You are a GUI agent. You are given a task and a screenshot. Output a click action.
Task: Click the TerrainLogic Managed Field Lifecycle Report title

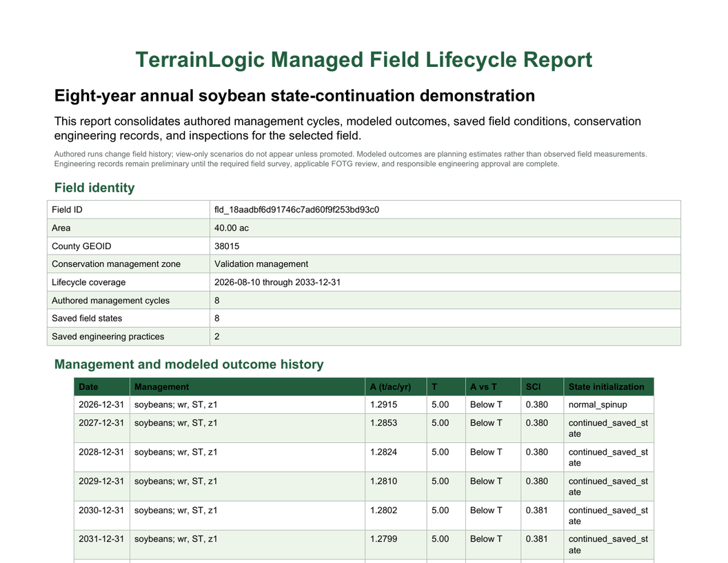click(x=363, y=60)
